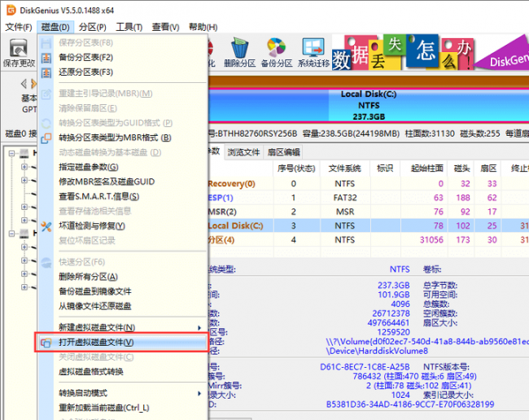Click the Local Disk(C:) partition bar
Viewport: 529px width, 420px height.
(369, 105)
